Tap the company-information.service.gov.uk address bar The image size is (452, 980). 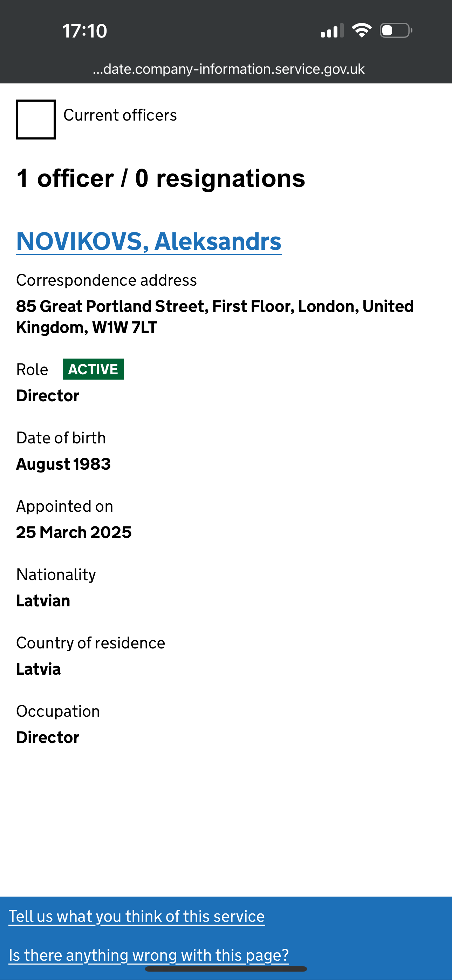tap(228, 69)
